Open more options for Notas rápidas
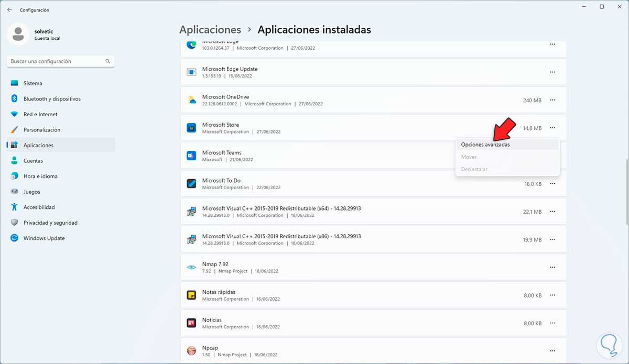 (x=552, y=295)
